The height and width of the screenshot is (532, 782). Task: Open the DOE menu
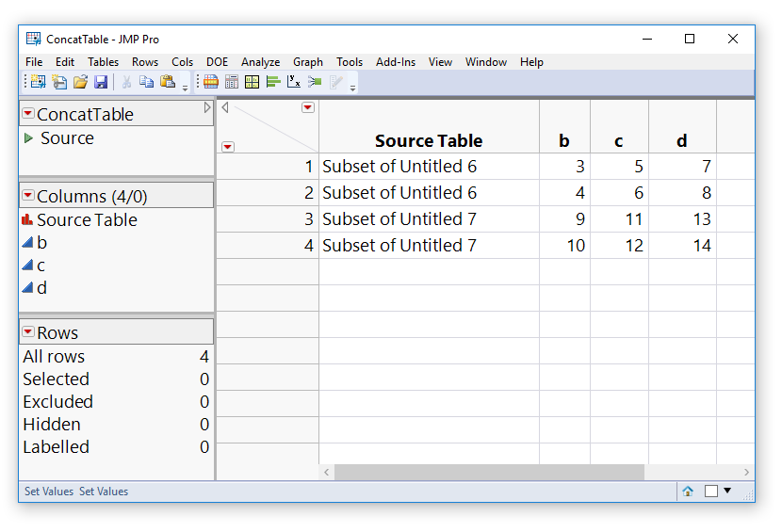(217, 62)
